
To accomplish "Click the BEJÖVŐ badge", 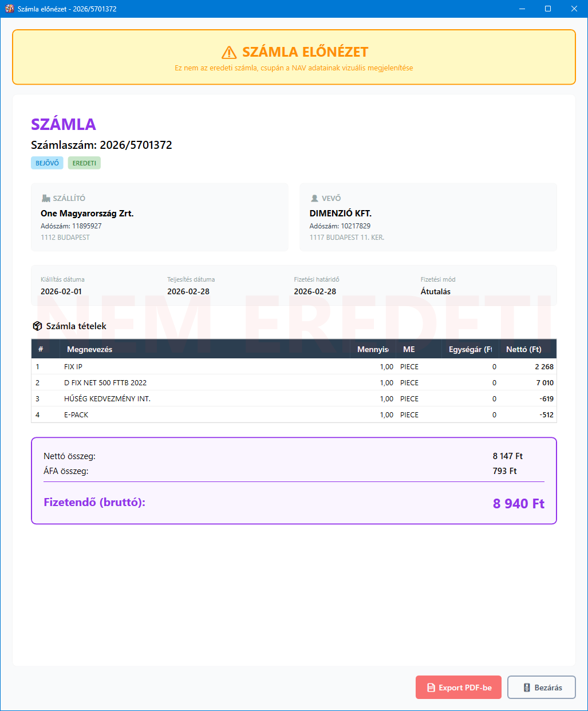I will pos(47,163).
